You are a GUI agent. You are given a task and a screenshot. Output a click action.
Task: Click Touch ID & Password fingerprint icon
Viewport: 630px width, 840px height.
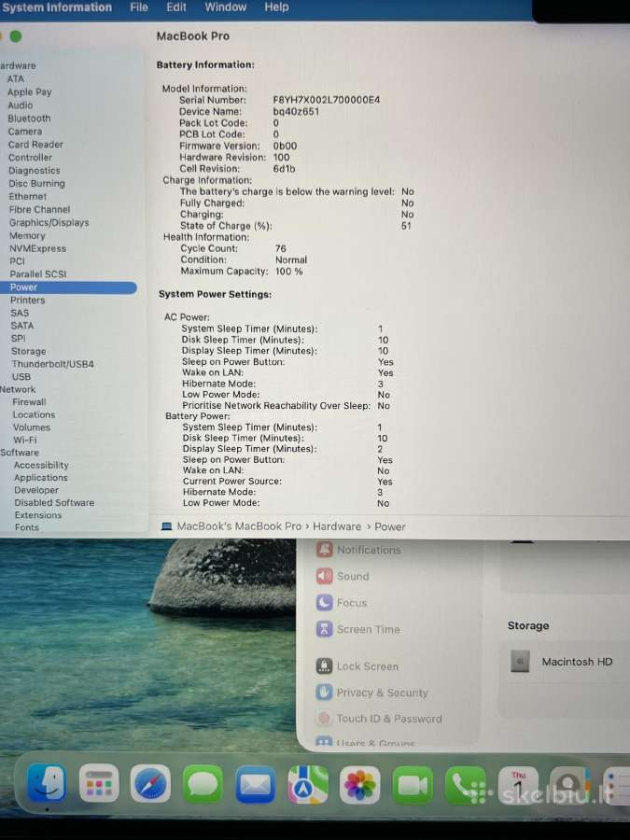click(325, 719)
